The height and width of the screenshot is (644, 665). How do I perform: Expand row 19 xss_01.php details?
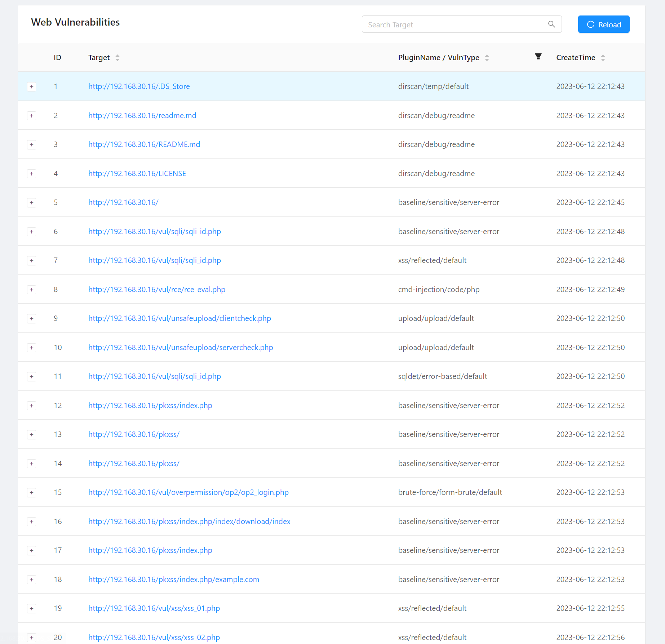click(x=32, y=608)
